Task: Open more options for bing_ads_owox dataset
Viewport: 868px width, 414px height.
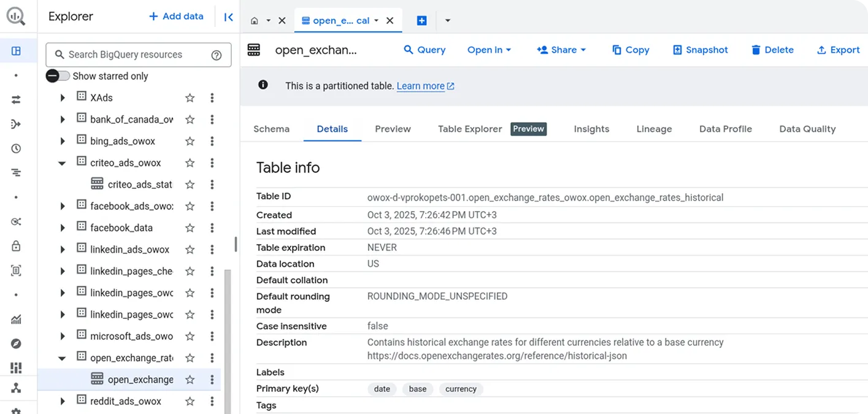Action: (x=212, y=141)
